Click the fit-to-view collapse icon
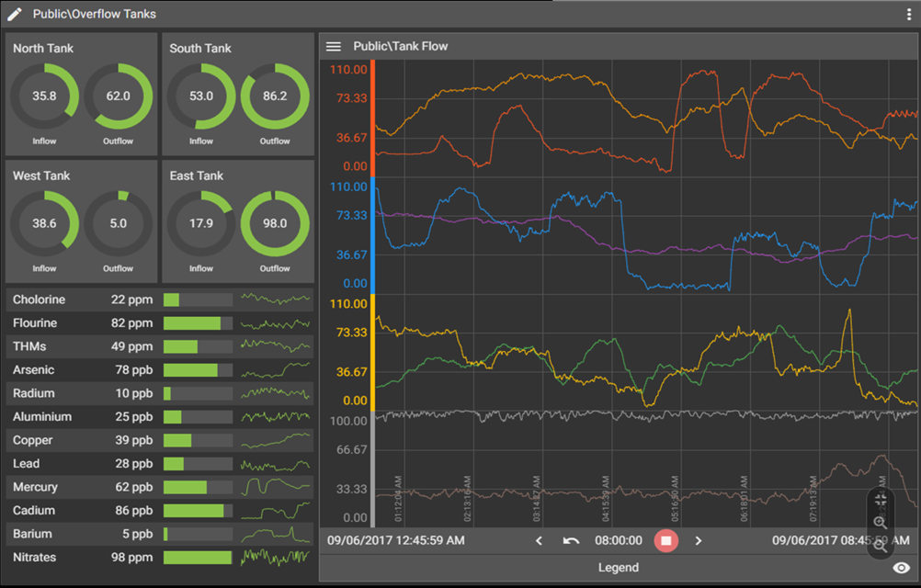 pyautogui.click(x=881, y=500)
